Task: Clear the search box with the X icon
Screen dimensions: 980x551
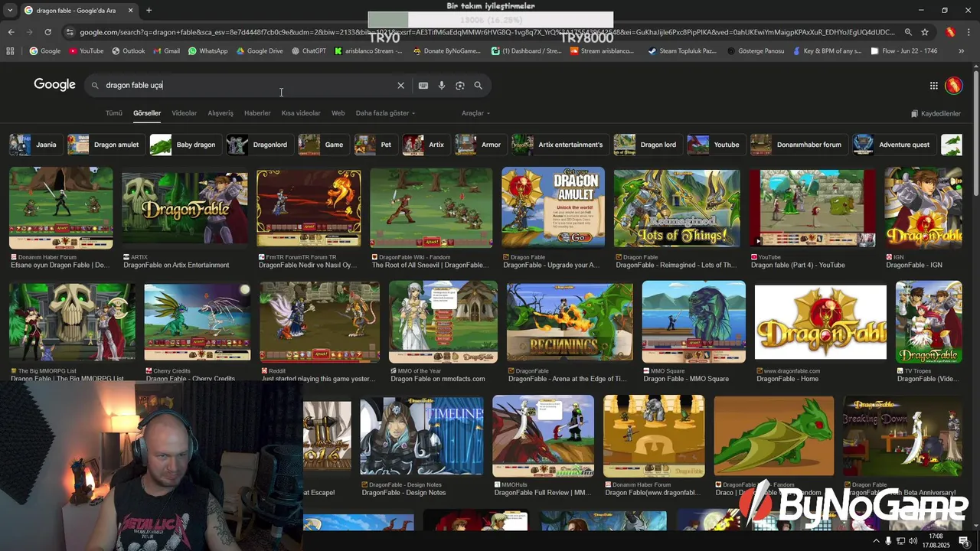Action: tap(400, 86)
